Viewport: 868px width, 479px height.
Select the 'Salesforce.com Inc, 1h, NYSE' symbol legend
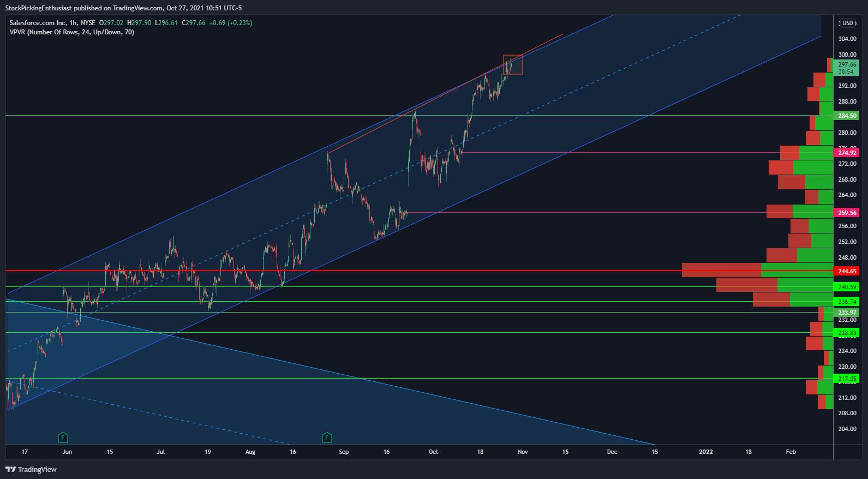tap(52, 23)
